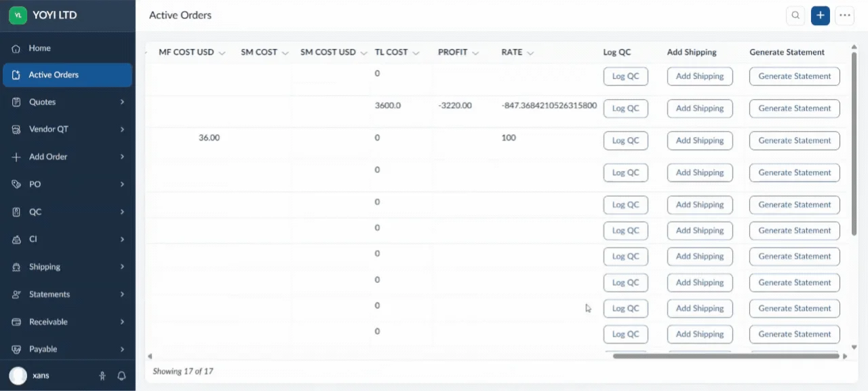Click the MF cost value "36.00"
This screenshot has height=391, width=868.
pyautogui.click(x=209, y=138)
